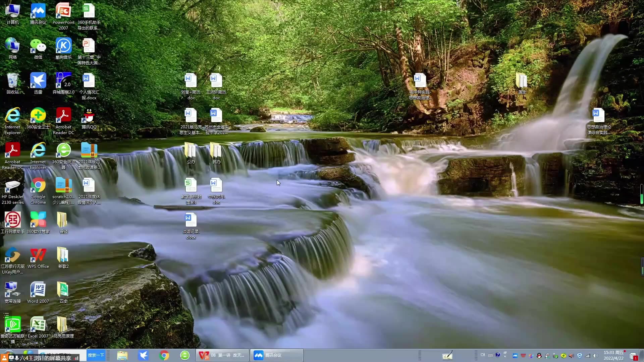Click the 360 browser icon in taskbar
Screen dimensions: 644x362
tap(185, 355)
